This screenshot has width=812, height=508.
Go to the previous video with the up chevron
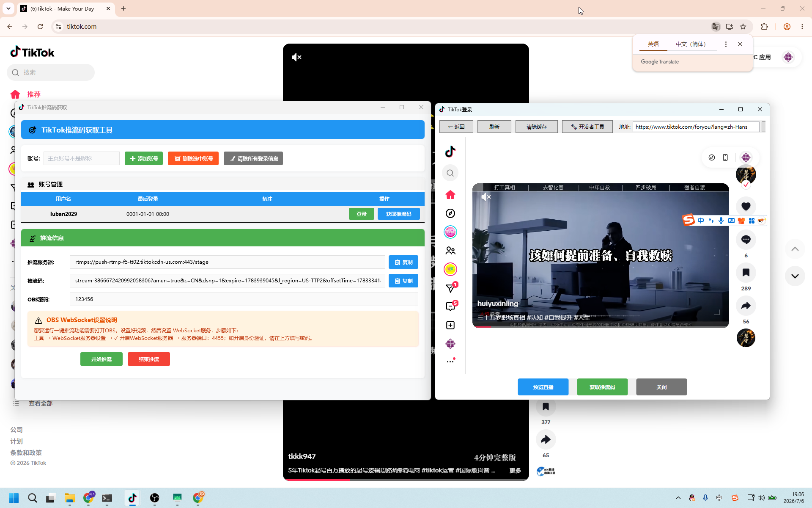(795, 249)
